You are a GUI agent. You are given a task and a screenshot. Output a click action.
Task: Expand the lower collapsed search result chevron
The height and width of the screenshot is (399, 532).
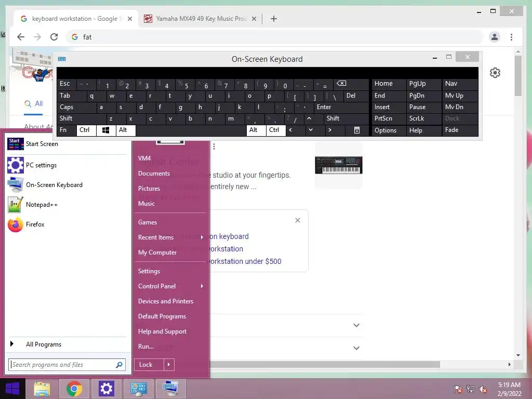[356, 348]
